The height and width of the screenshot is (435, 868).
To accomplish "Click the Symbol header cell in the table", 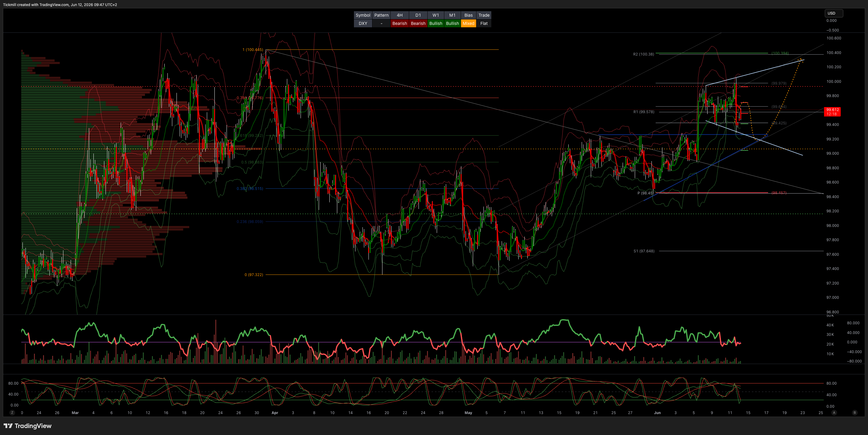I will (363, 15).
